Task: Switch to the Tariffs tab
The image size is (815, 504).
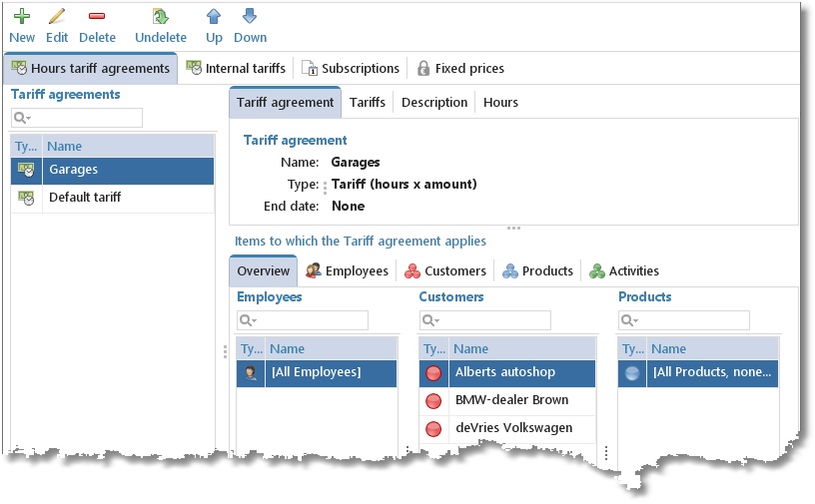Action: [x=367, y=103]
